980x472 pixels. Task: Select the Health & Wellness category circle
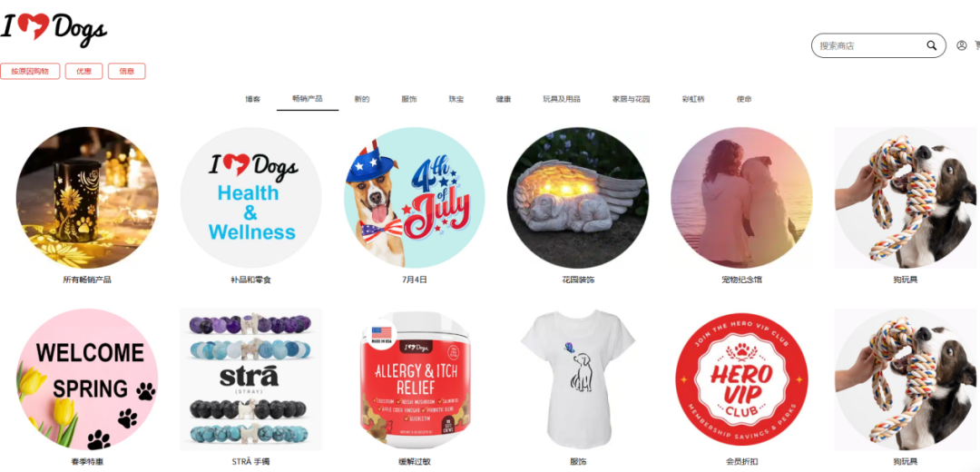pos(251,198)
